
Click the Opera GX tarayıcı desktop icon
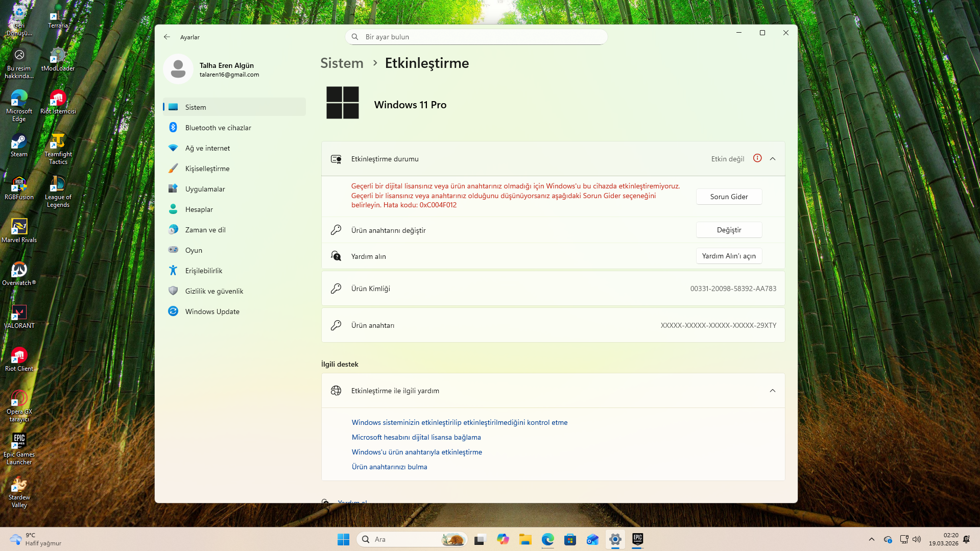[19, 406]
